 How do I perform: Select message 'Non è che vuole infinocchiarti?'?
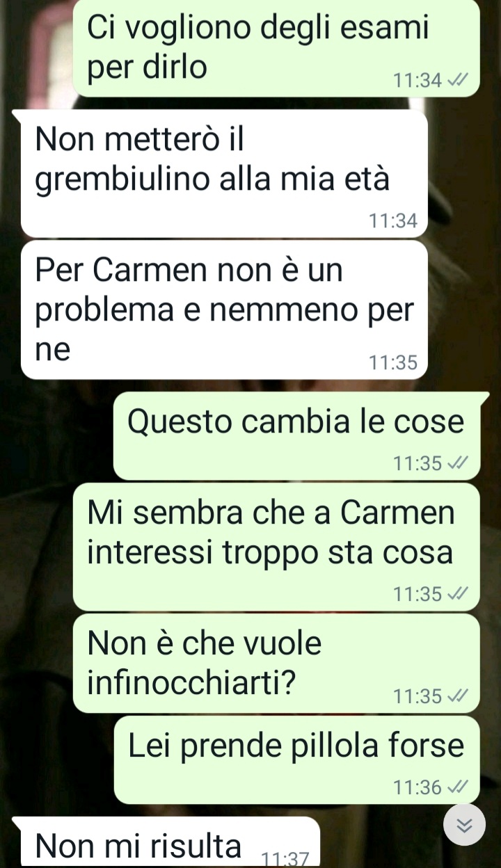pyautogui.click(x=276, y=664)
